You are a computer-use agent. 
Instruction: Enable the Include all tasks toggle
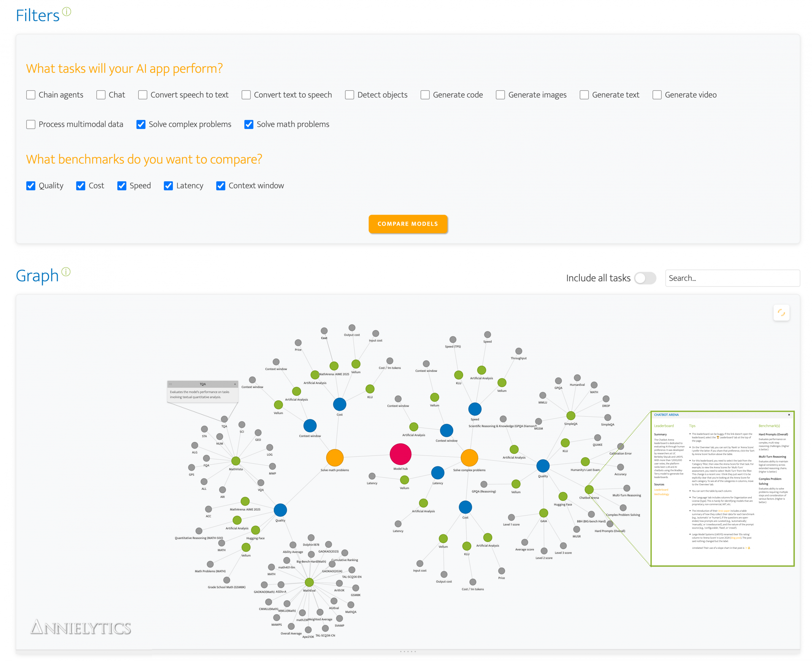[x=645, y=278]
